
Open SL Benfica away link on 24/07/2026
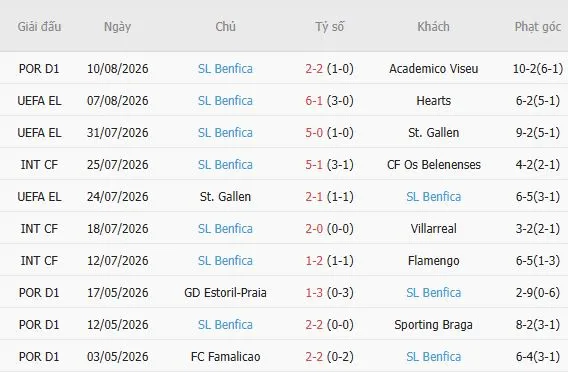tap(433, 196)
